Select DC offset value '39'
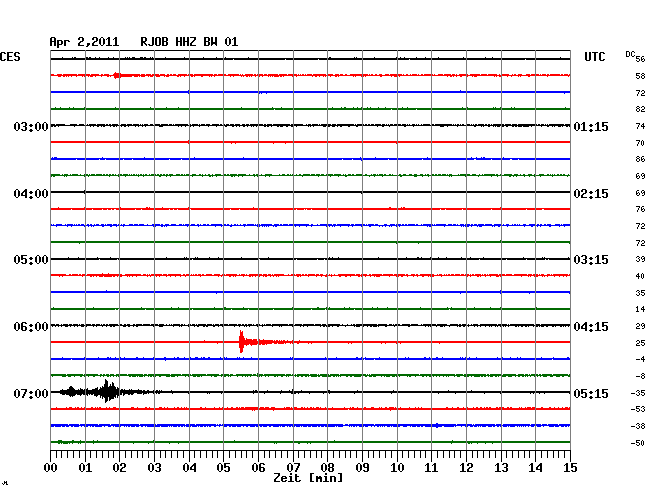This screenshot has height=494, width=650. coord(640,259)
